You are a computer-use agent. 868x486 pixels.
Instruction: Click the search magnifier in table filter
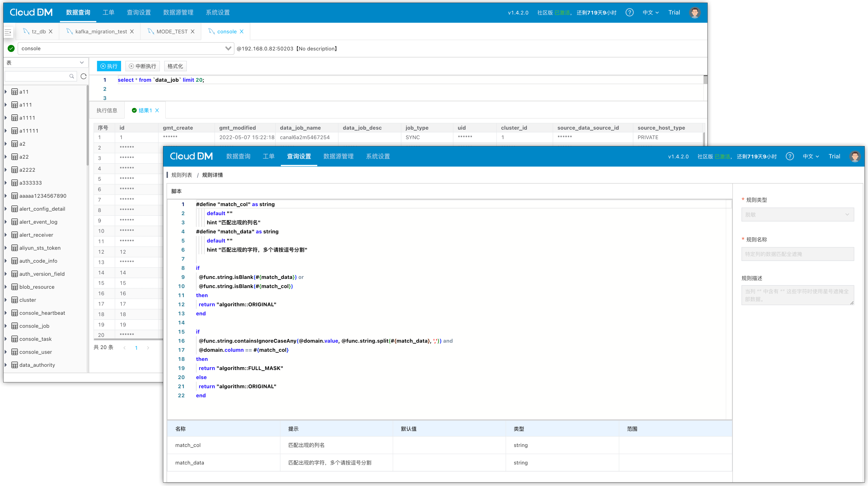click(71, 76)
